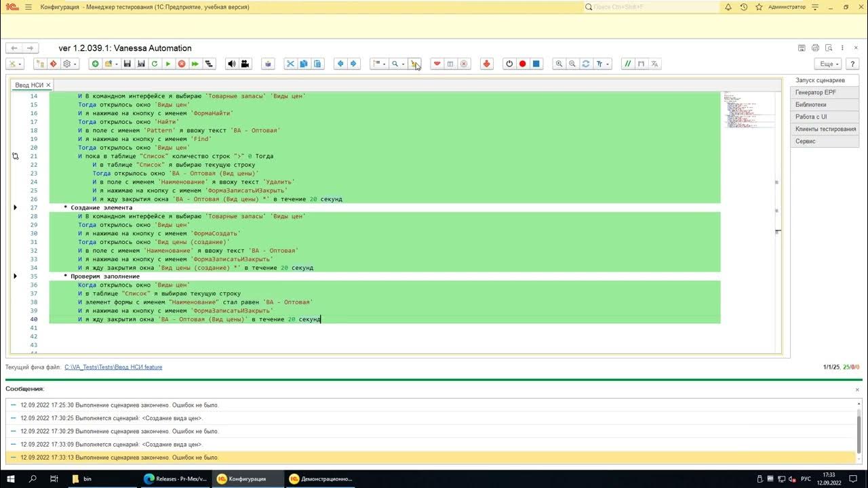Click the video camera recording icon
Screen dimensions: 868x488
pos(245,64)
